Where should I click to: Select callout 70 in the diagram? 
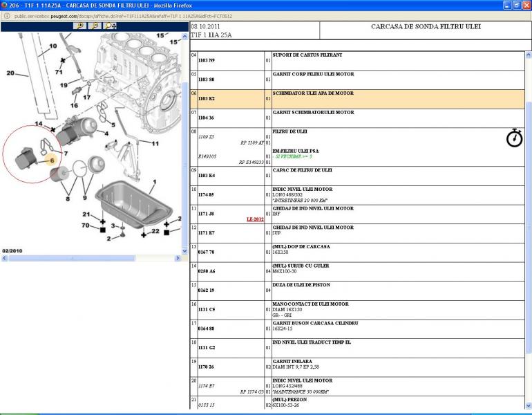click(x=86, y=225)
